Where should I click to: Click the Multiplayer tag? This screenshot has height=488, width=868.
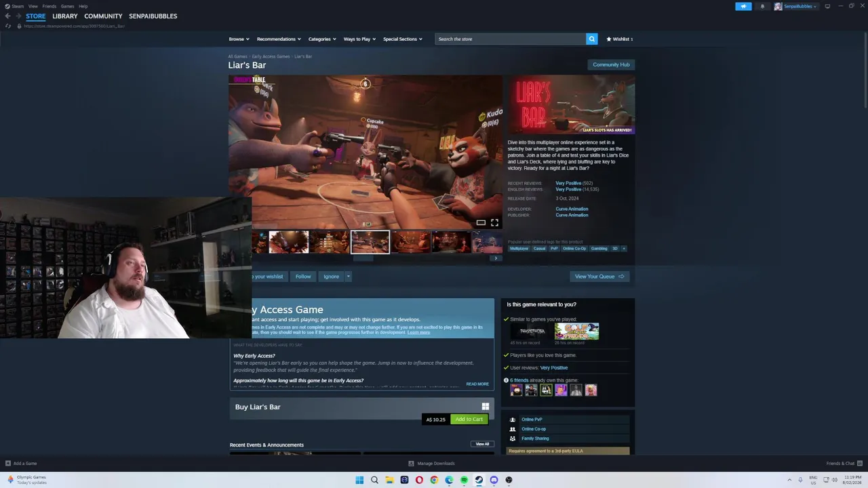click(519, 249)
